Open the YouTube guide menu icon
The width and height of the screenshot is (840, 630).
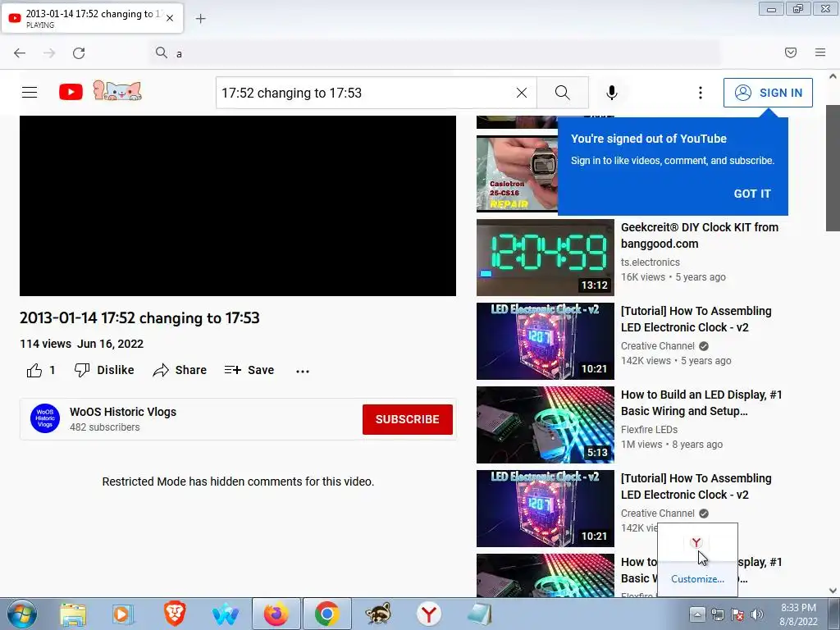coord(30,93)
